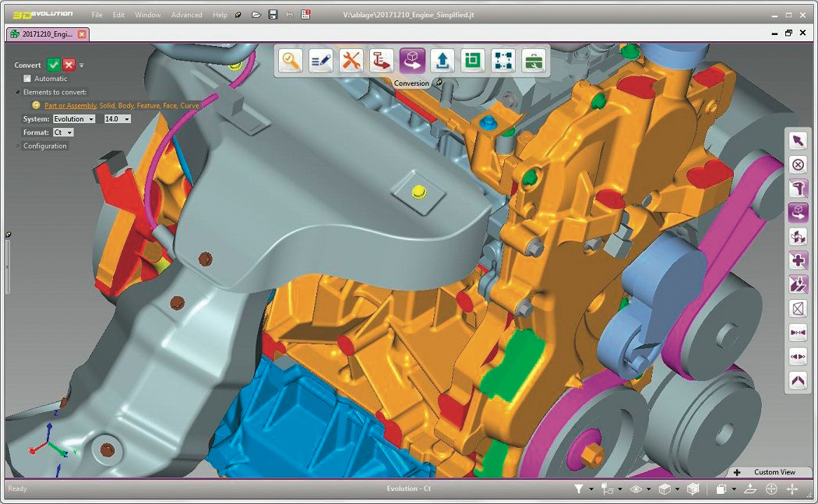
Task: Click the blue upload arrow export icon
Action: click(x=442, y=61)
